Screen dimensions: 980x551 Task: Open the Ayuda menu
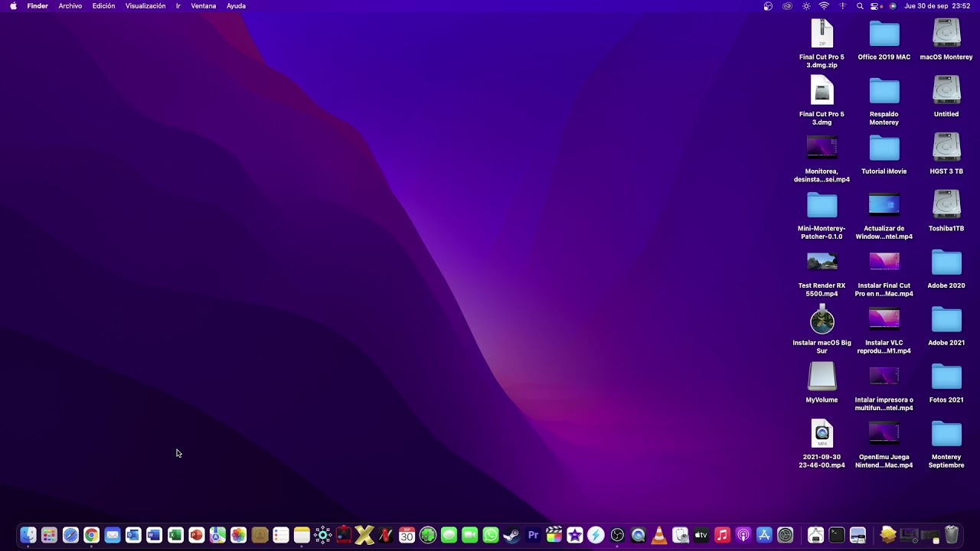coord(236,6)
